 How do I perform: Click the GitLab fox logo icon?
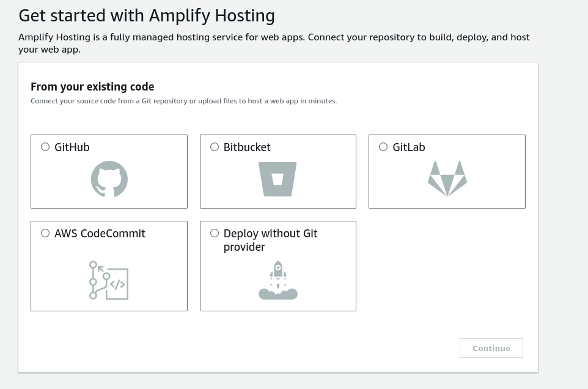pyautogui.click(x=447, y=179)
